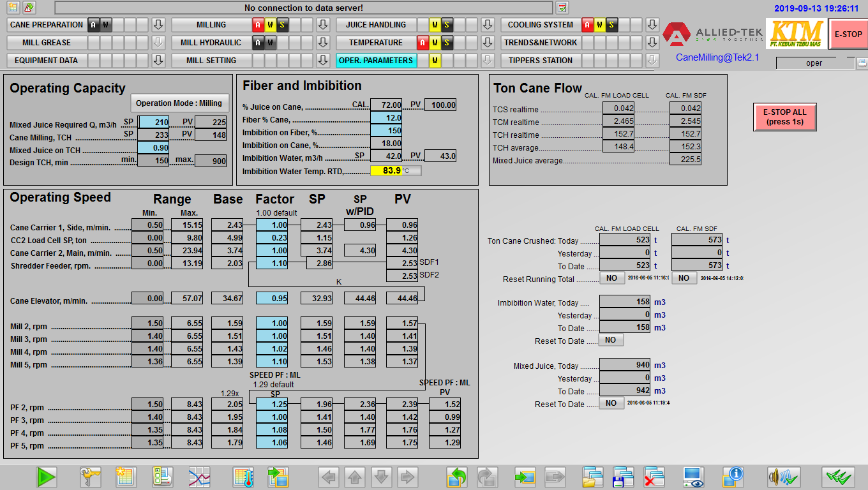Click the alarm list icon beside the status message bar
The height and width of the screenshot is (490, 868).
[x=562, y=8]
